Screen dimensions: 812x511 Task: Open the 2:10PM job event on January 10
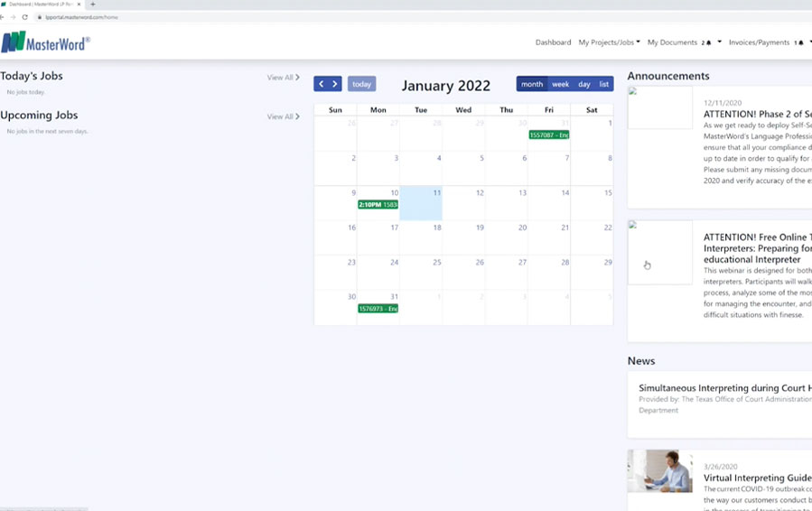(x=378, y=205)
